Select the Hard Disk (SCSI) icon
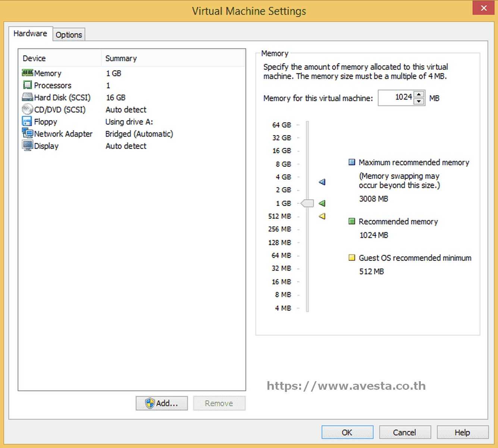Viewport: 498px width, 448px height. (28, 97)
